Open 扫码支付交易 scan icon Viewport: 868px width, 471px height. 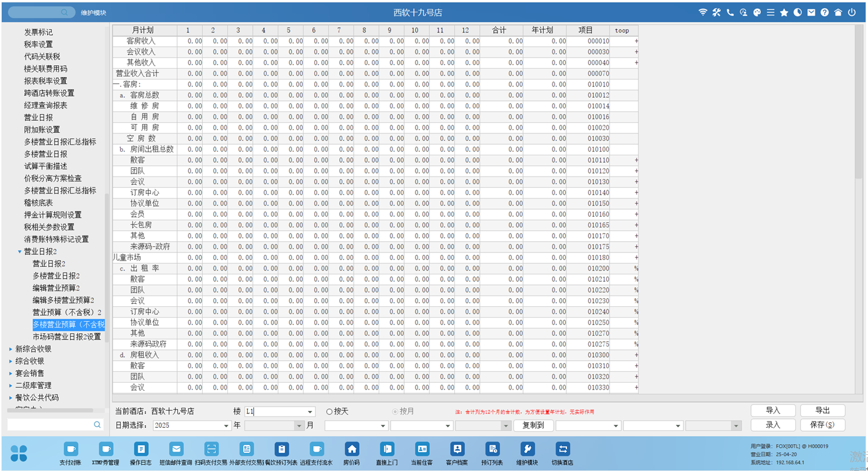coord(212,453)
